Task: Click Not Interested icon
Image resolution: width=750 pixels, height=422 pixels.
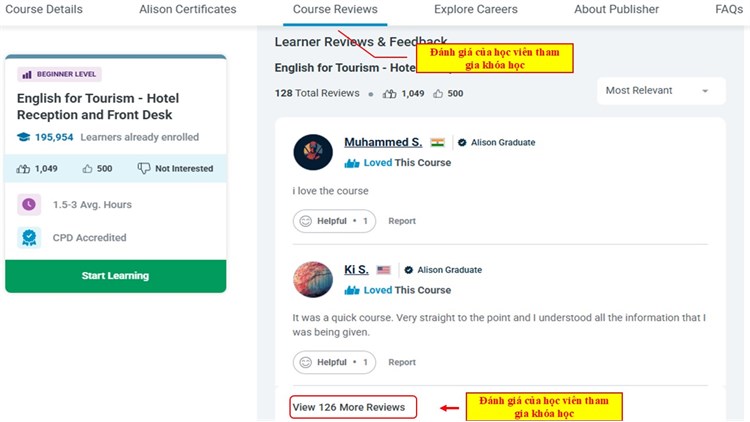Action: [144, 168]
